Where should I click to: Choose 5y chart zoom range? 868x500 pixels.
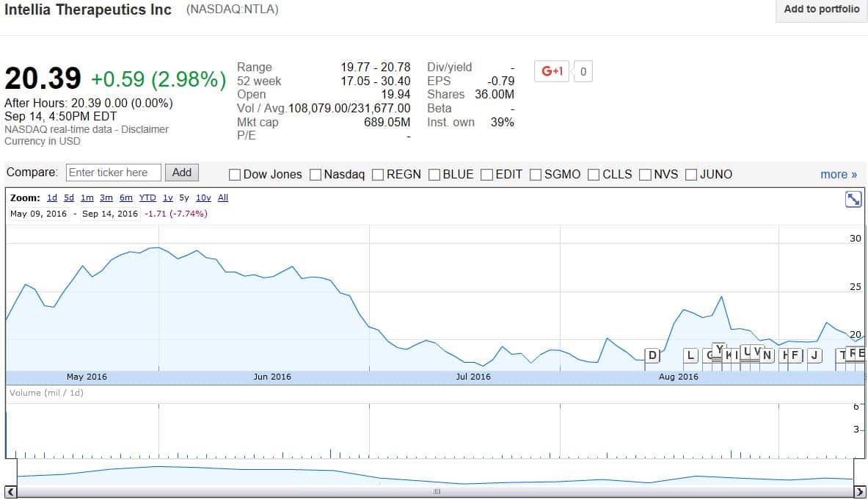click(183, 198)
